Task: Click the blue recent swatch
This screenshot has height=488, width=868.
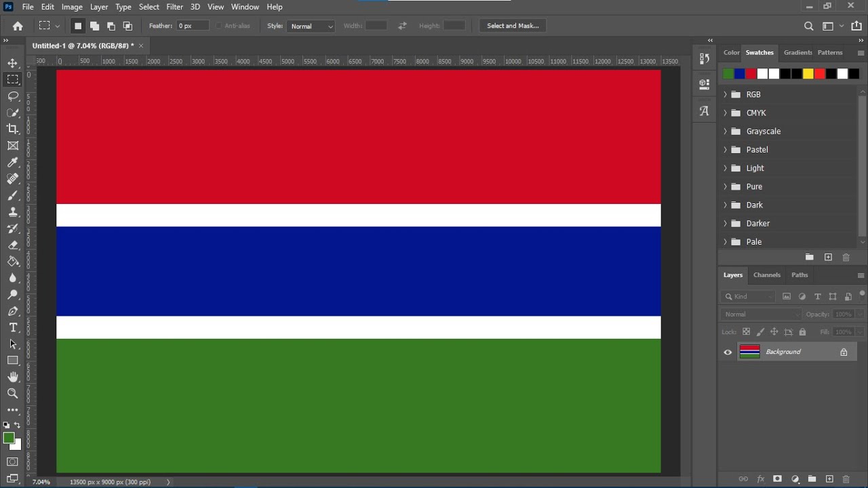Action: click(739, 74)
